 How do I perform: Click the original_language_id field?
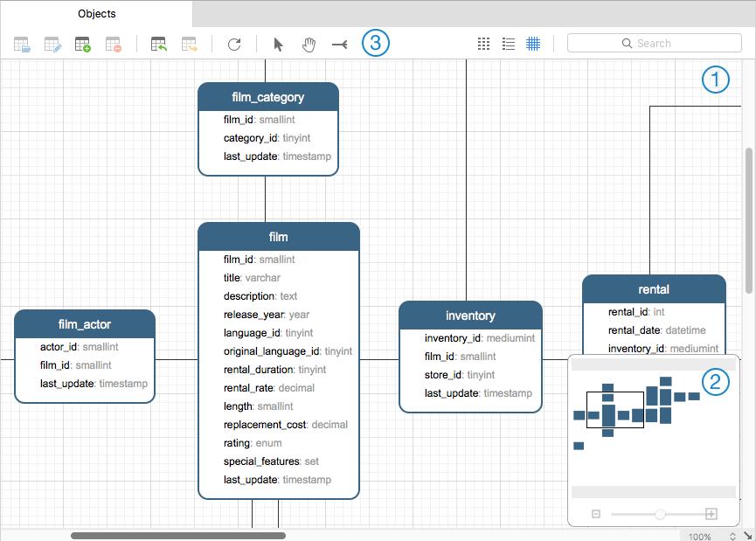click(x=288, y=351)
